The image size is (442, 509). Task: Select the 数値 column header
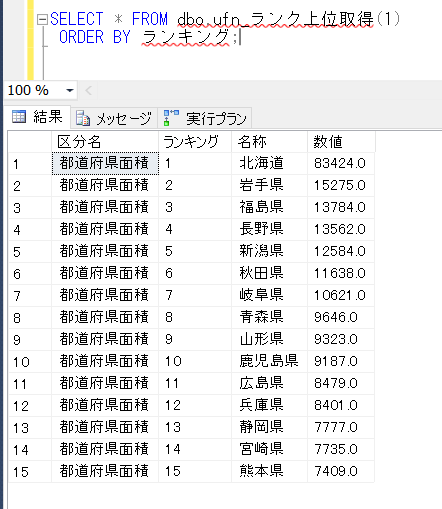[x=341, y=142]
